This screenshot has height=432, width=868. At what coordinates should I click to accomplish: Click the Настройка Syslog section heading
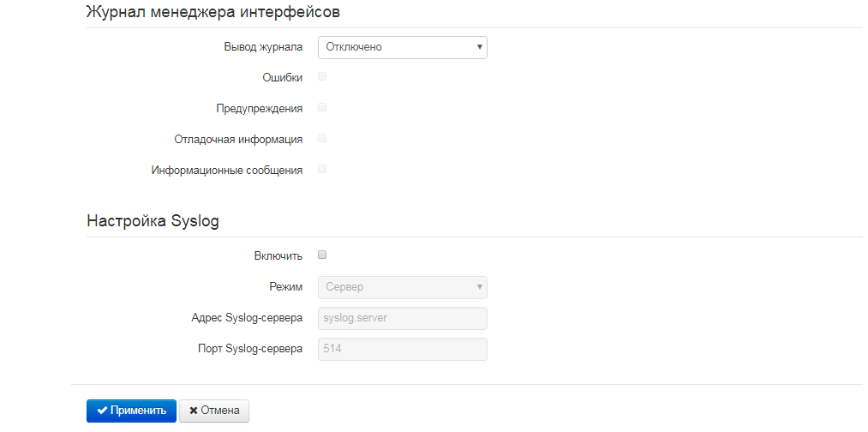click(153, 221)
